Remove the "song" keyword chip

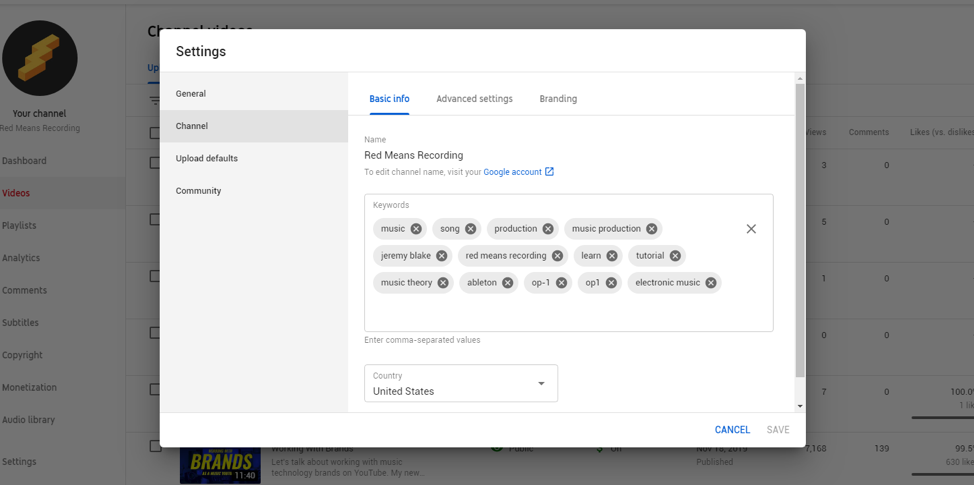[x=471, y=229]
